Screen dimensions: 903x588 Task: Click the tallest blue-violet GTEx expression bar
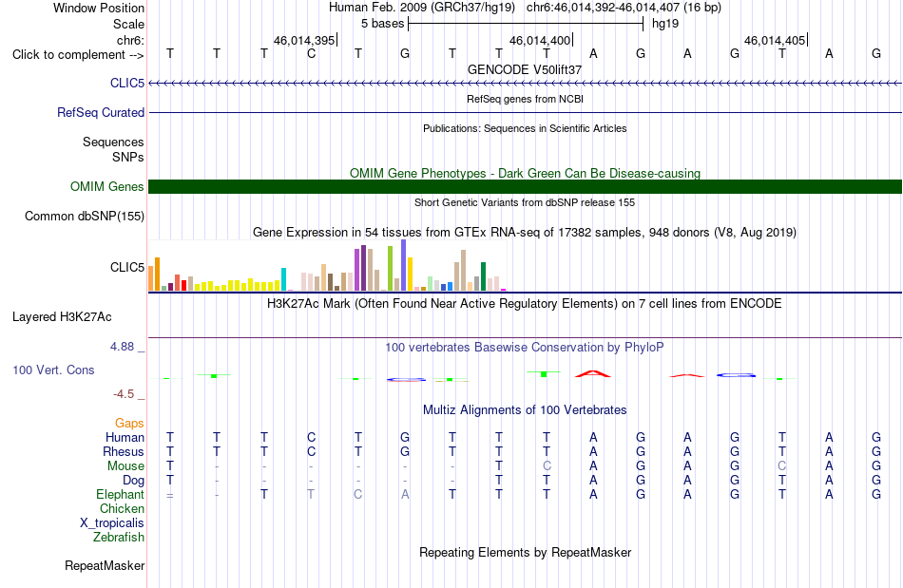point(404,265)
